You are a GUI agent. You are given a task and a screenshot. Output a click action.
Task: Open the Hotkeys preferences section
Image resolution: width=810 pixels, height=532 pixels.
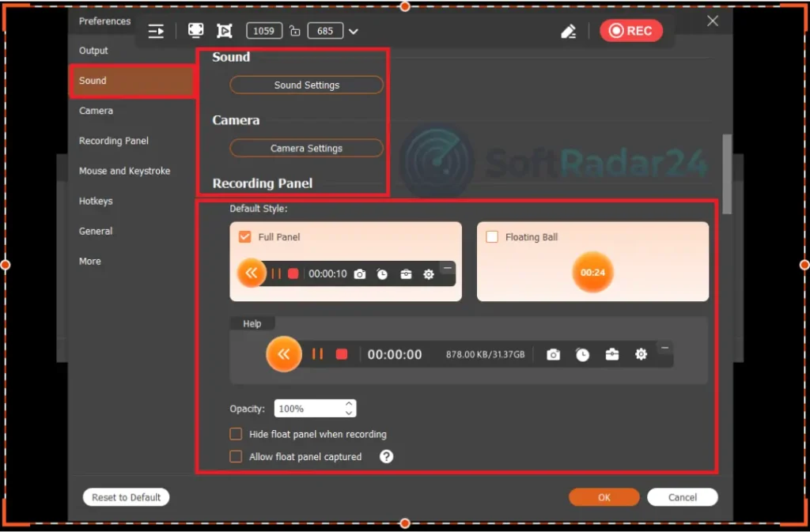click(x=95, y=201)
